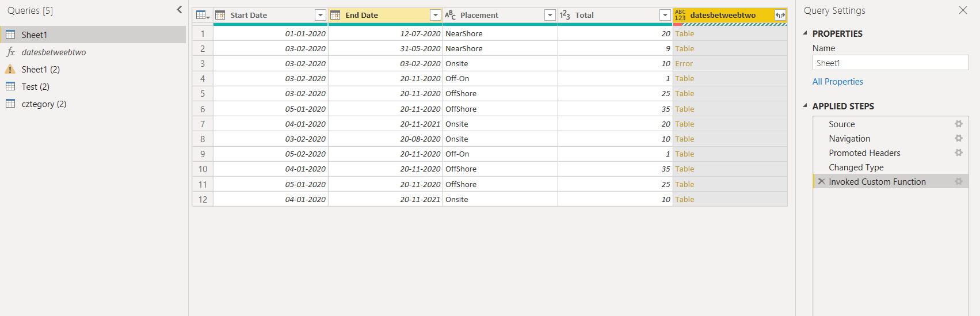Select row number 5 in the grid

[203, 93]
